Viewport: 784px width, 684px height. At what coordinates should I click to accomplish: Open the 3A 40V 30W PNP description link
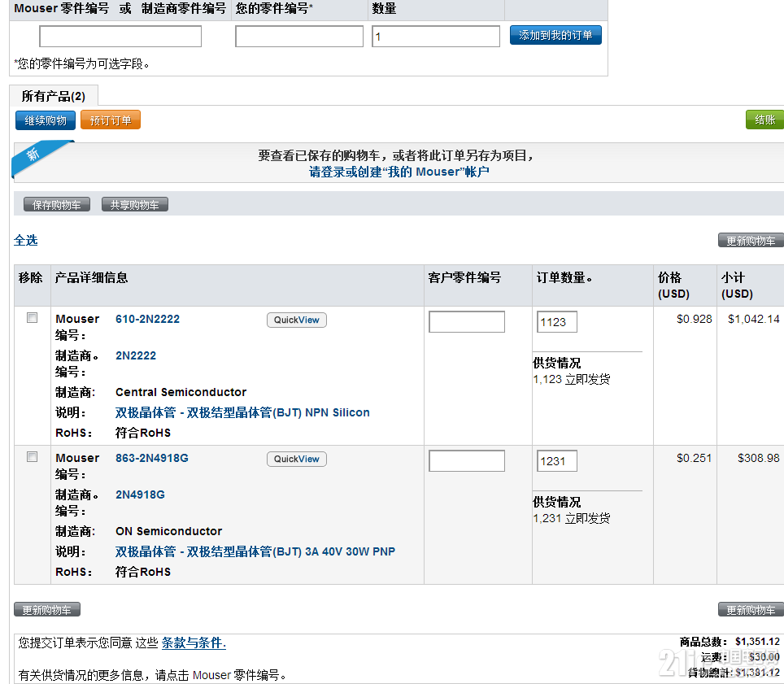pyautogui.click(x=255, y=551)
